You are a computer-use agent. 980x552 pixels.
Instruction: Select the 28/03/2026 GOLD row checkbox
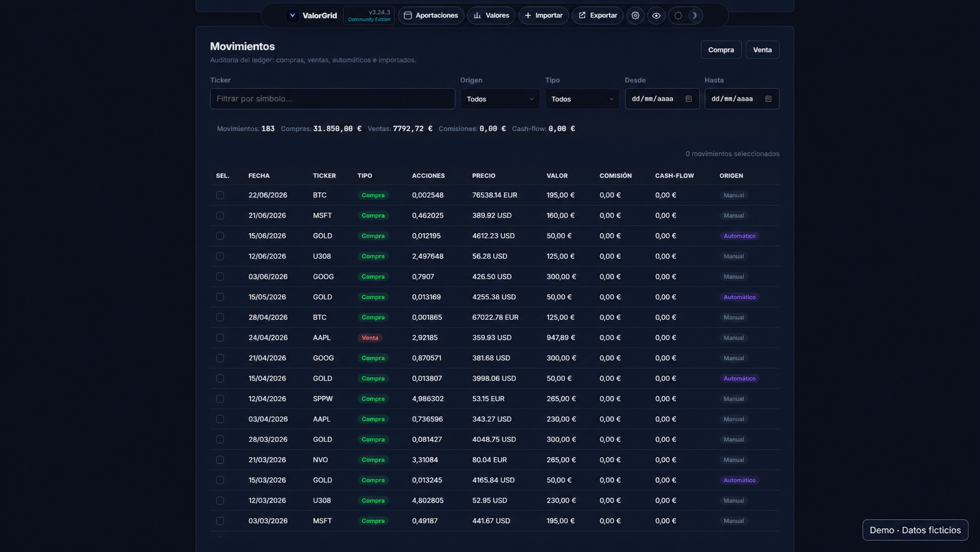point(220,439)
